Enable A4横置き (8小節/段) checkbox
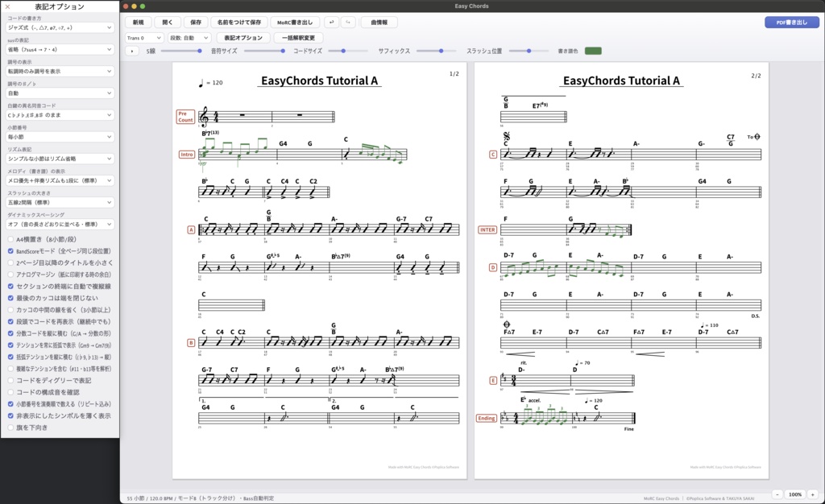 pos(10,239)
